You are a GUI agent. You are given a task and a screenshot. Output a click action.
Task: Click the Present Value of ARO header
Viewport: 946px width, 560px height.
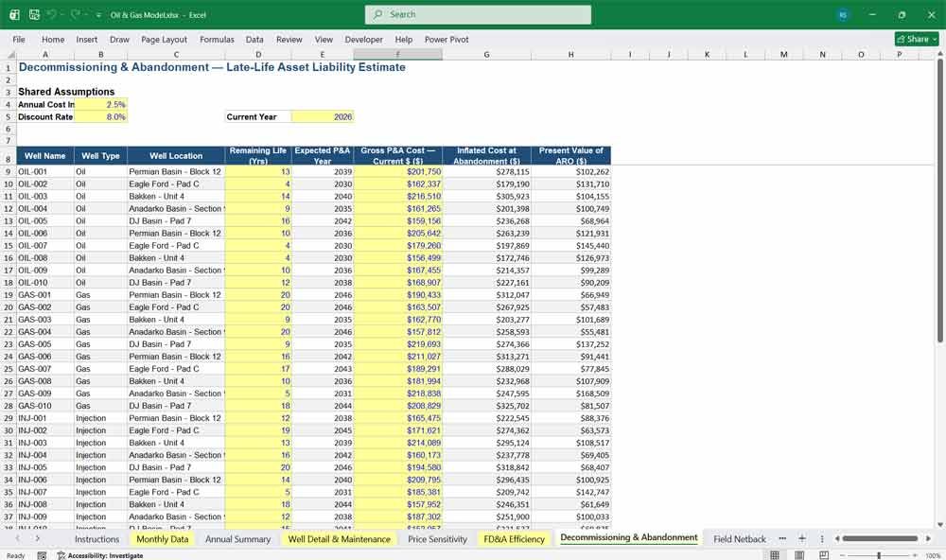(570, 156)
